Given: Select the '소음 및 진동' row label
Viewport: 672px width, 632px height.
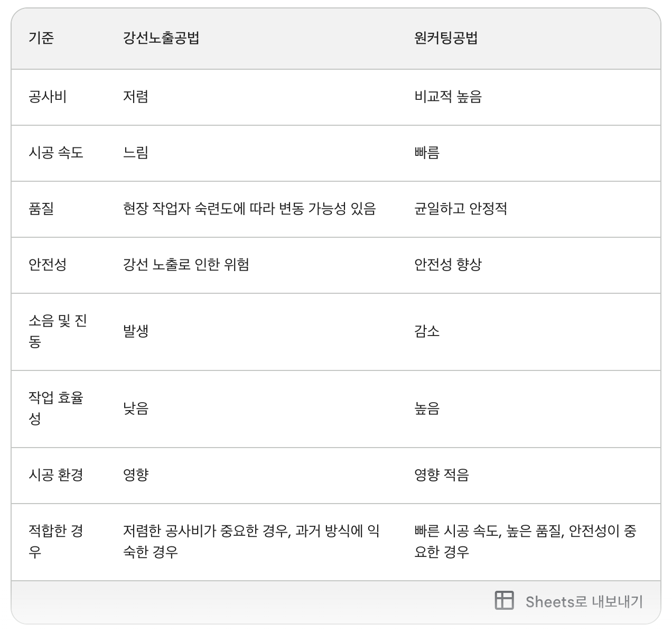Looking at the screenshot, I should pos(57,331).
